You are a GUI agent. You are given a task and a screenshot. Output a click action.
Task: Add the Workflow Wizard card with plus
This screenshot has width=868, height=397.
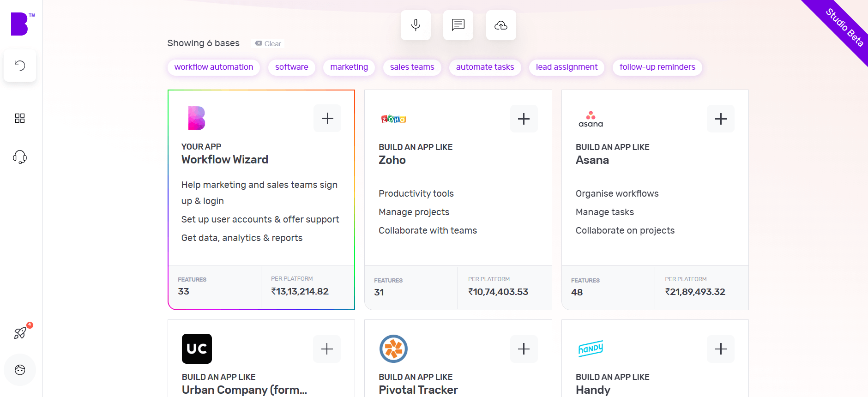tap(327, 118)
